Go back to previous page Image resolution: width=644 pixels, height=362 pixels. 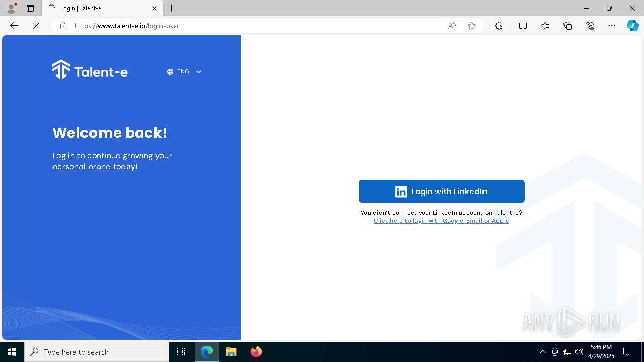pyautogui.click(x=14, y=26)
